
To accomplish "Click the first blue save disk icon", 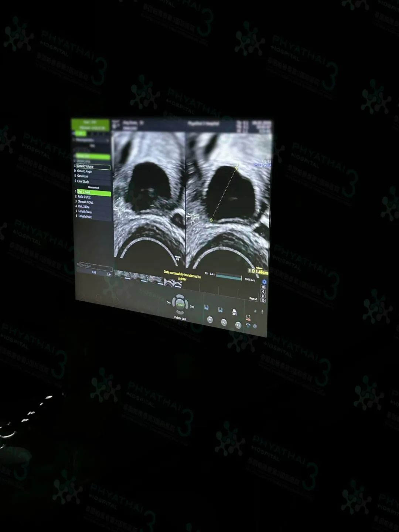I will coord(206,307).
